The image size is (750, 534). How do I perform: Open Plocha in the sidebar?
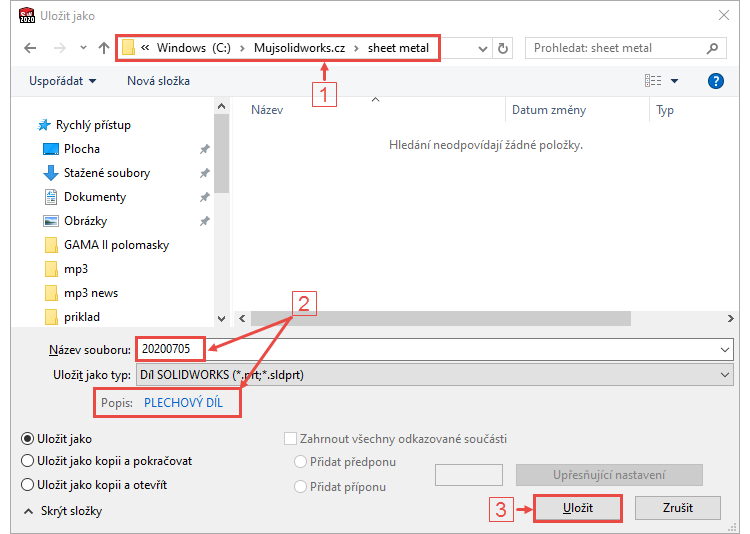click(x=72, y=149)
